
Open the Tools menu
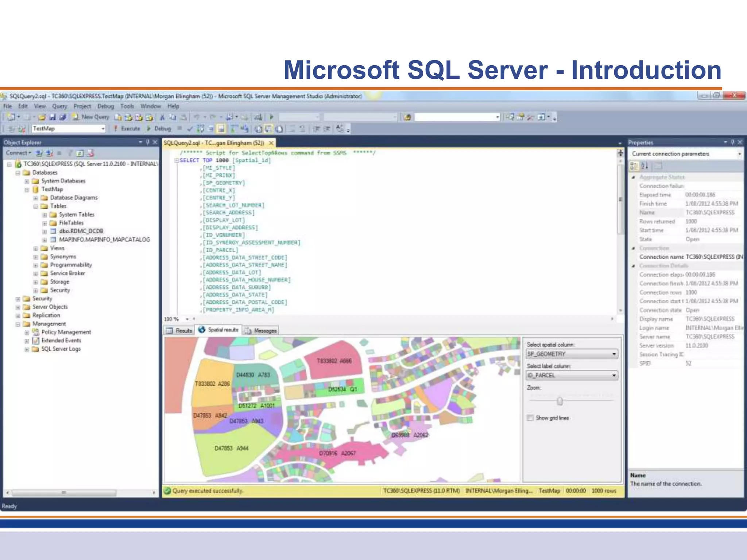click(127, 106)
